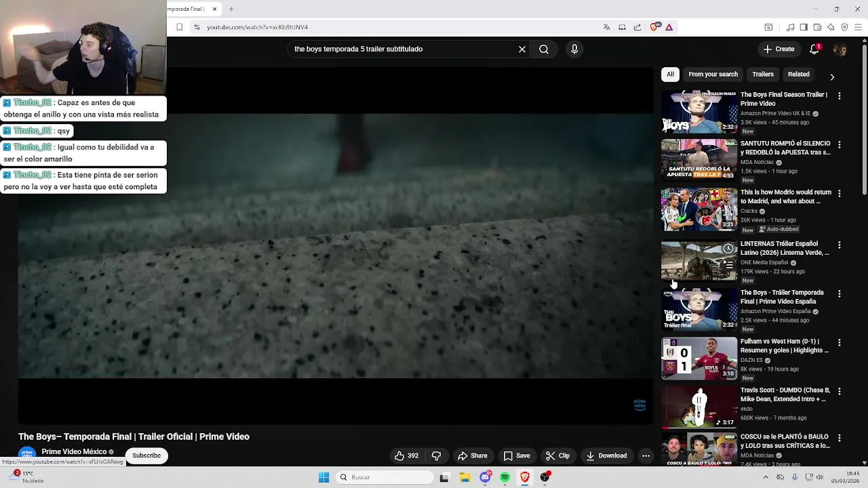Click the video player frame
The height and width of the screenshot is (488, 868).
point(336,245)
